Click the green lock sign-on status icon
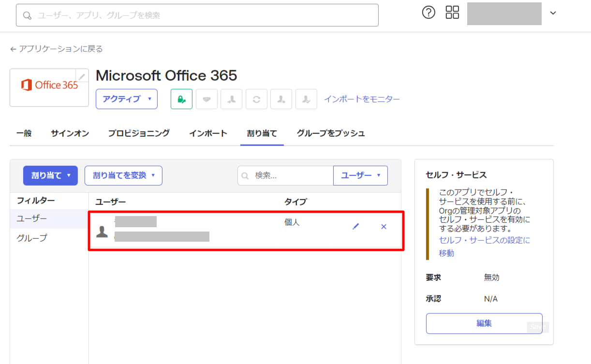This screenshot has height=364, width=591. (181, 99)
